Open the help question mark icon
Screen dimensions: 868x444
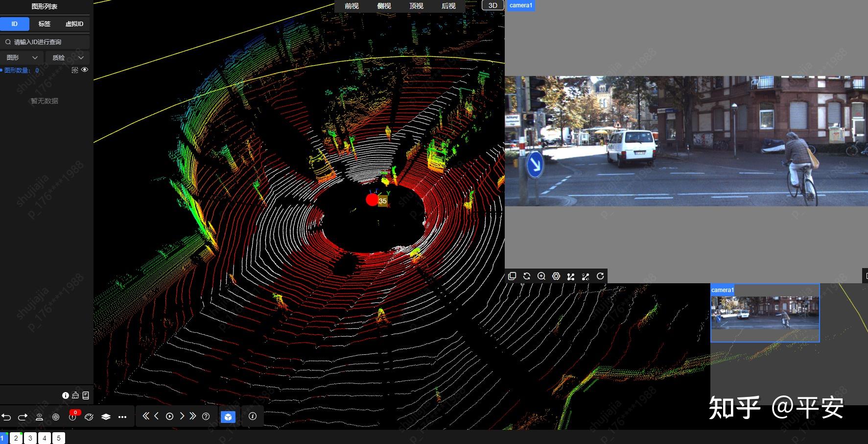tap(206, 417)
